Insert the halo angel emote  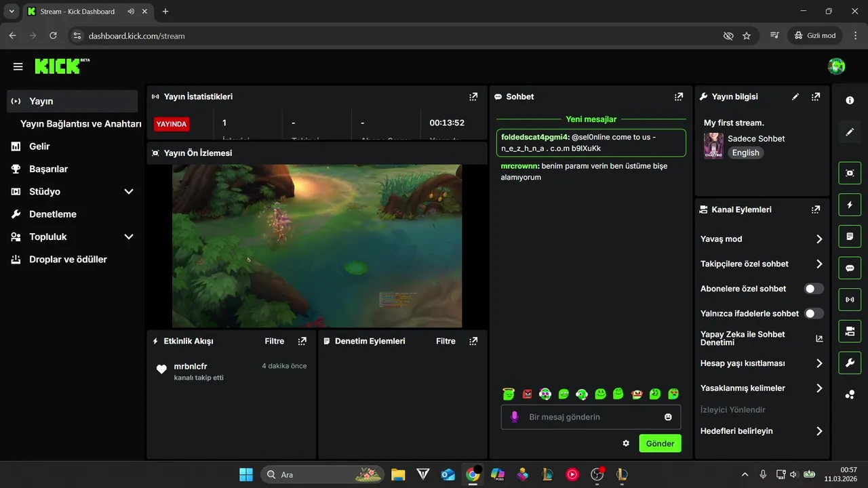coord(509,393)
